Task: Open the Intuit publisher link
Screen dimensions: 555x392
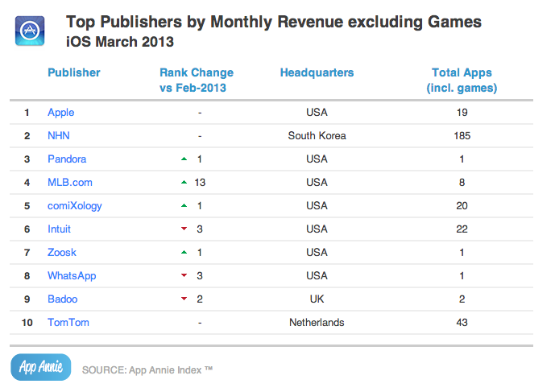Action: 59,229
